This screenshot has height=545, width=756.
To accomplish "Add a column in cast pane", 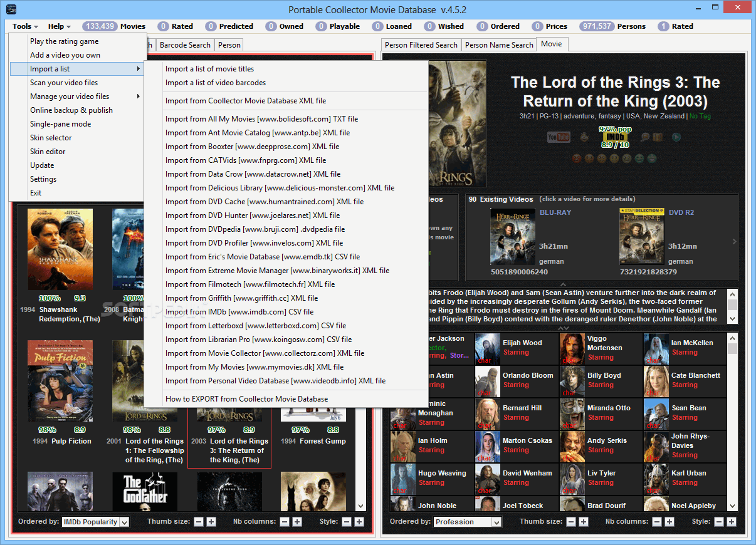I will coord(669,522).
